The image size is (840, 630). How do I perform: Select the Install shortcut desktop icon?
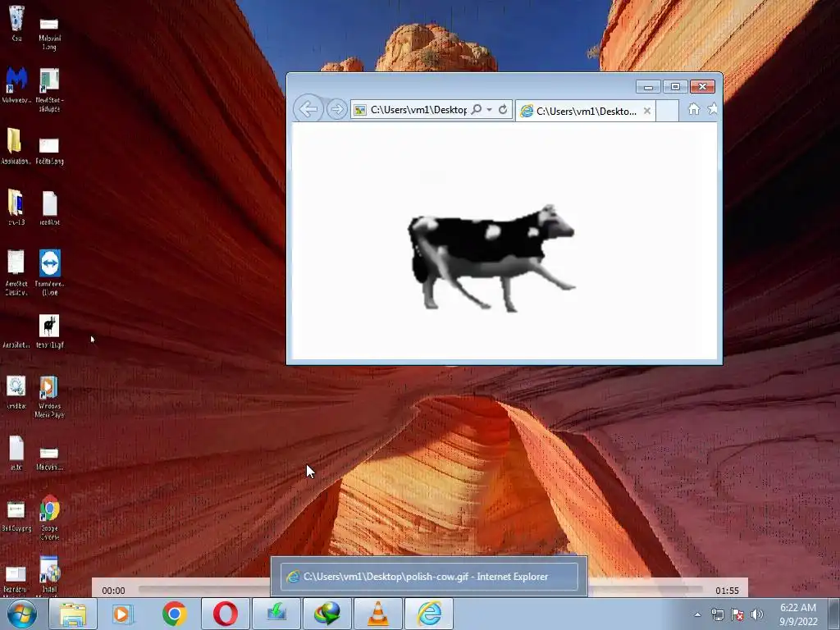tap(49, 577)
